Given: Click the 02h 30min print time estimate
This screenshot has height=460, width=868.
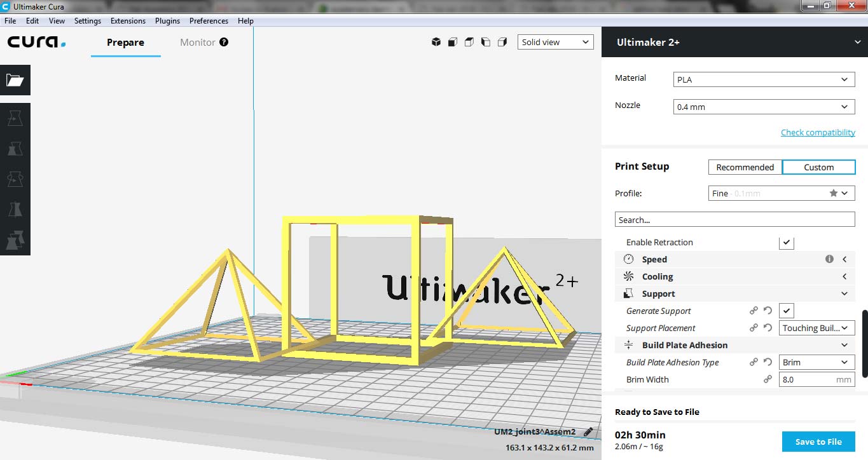Looking at the screenshot, I should tap(640, 435).
